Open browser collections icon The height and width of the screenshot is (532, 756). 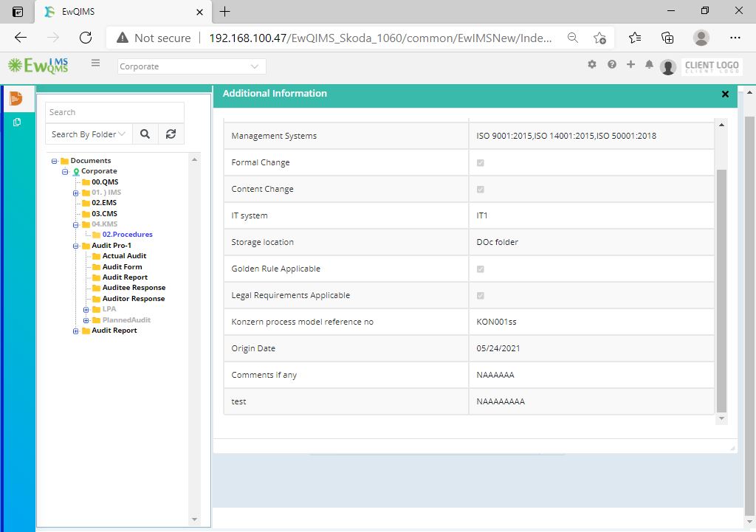point(667,38)
